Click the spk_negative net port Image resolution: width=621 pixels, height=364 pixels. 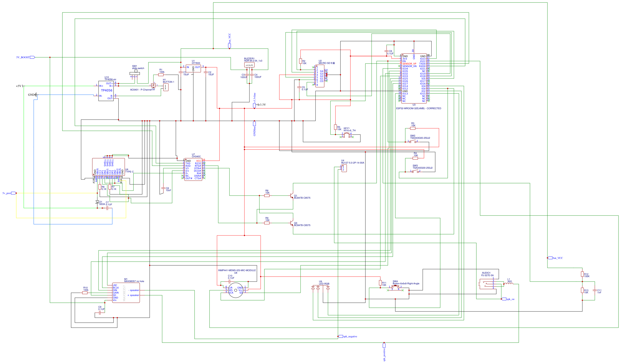tap(348, 336)
